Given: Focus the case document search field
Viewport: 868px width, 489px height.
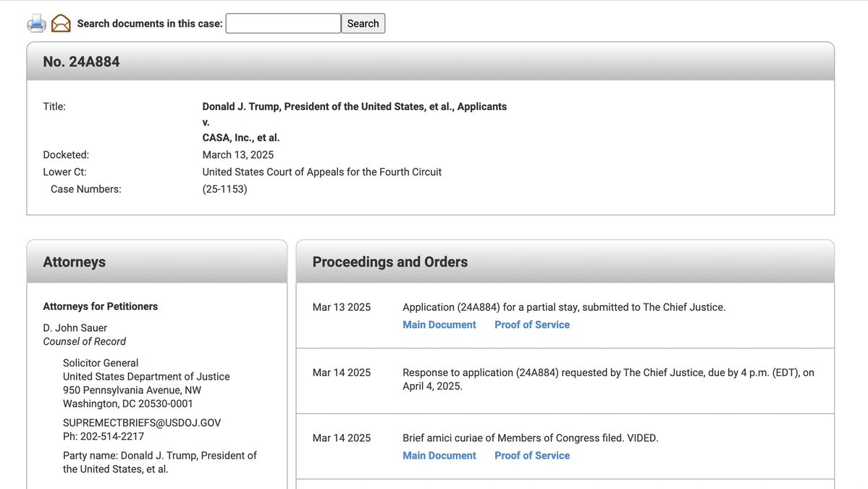Looking at the screenshot, I should click(x=283, y=23).
